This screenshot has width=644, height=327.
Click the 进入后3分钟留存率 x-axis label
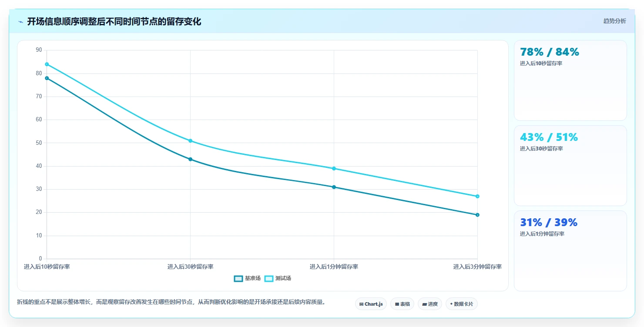(477, 267)
